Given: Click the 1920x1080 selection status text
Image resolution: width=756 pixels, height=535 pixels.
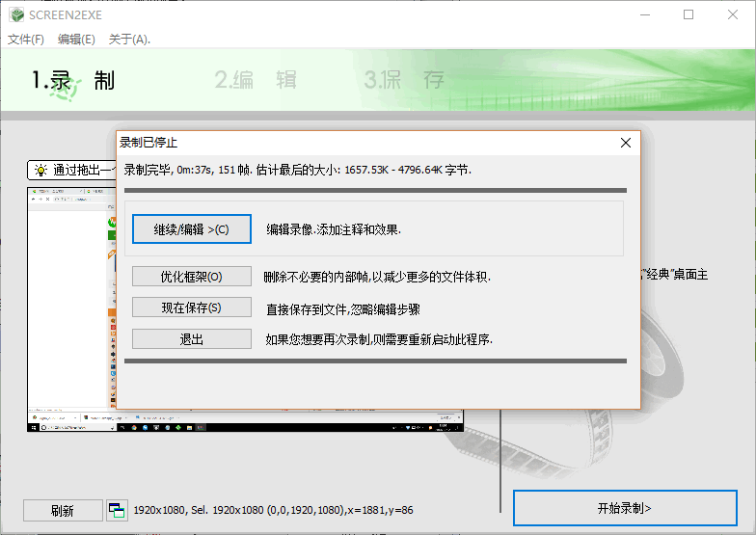Looking at the screenshot, I should 274,510.
